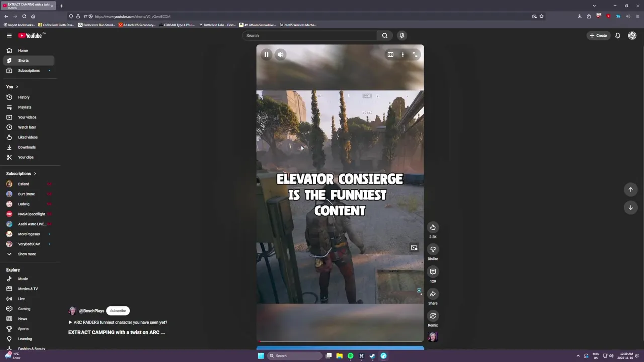Viewport: 644px width, 362px height.
Task: Open Live under Explore
Action: click(x=28, y=299)
